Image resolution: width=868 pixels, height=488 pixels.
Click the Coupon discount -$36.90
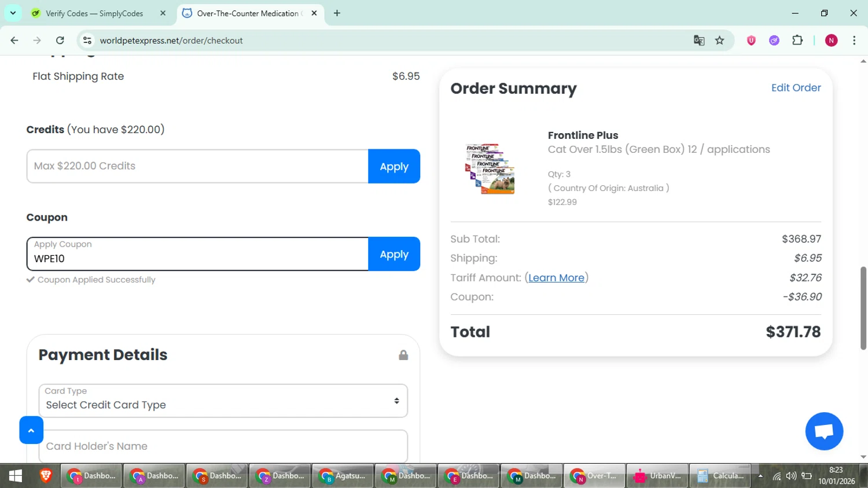coord(802,297)
